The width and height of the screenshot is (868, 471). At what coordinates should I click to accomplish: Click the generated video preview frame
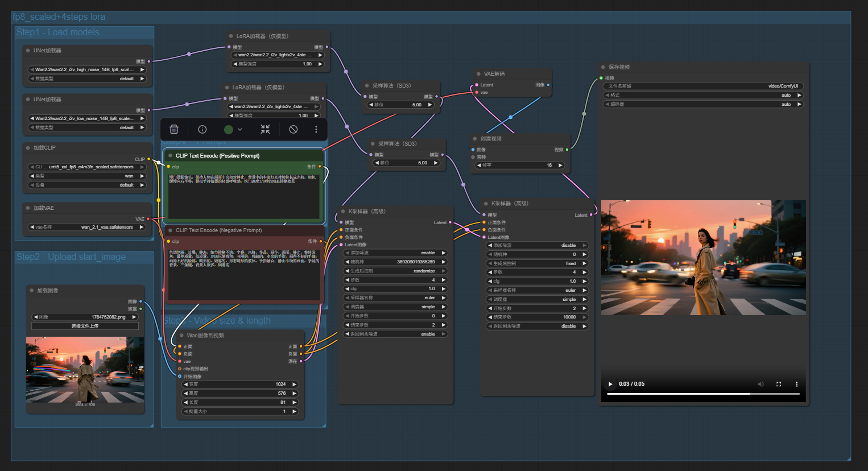tap(704, 258)
